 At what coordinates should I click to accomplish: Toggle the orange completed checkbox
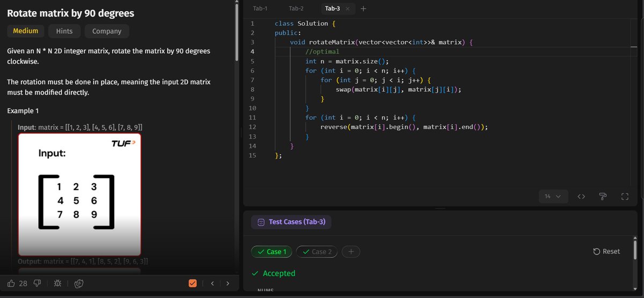pos(193,283)
